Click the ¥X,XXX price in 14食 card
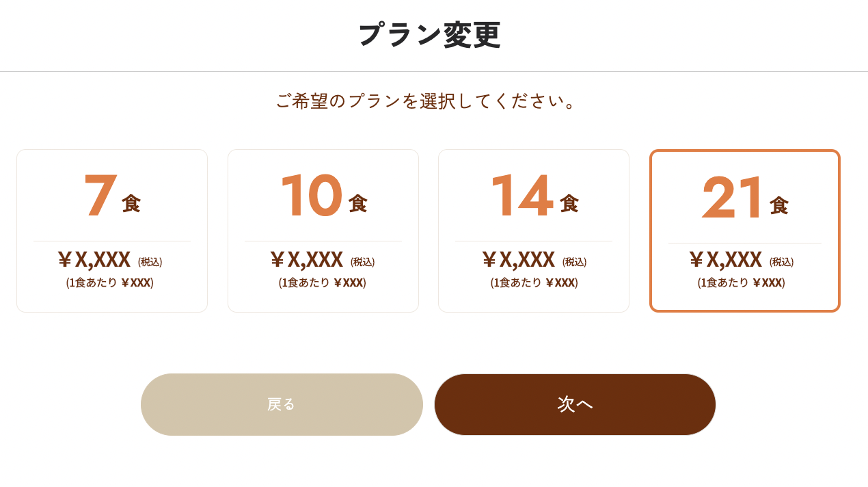This screenshot has height=487, width=868. tap(518, 260)
